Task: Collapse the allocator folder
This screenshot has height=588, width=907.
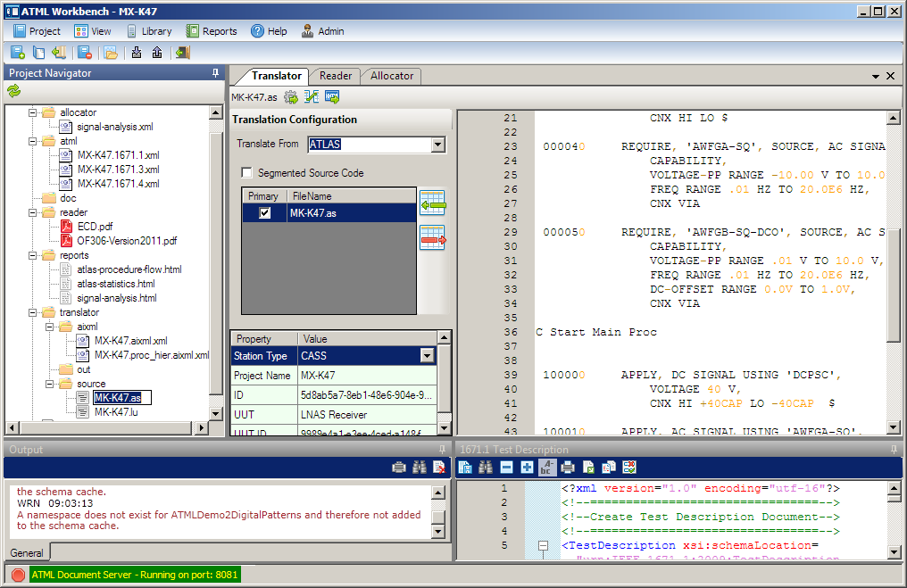Action: 33,112
